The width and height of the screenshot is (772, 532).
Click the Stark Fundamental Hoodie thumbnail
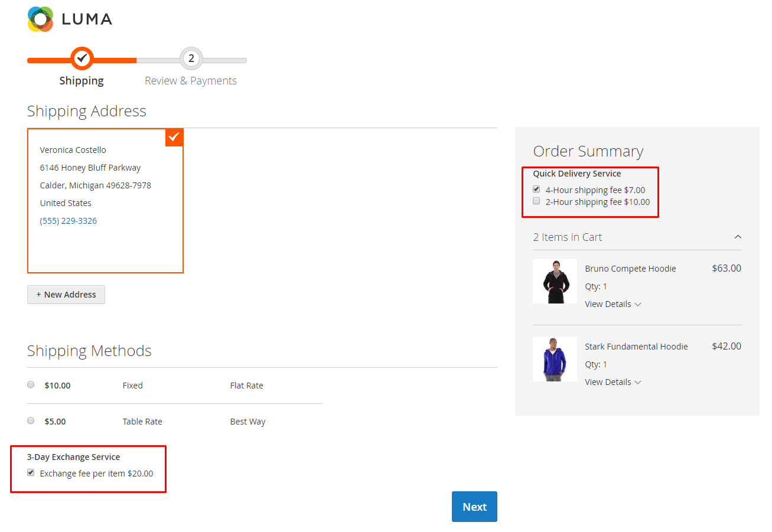tap(555, 360)
